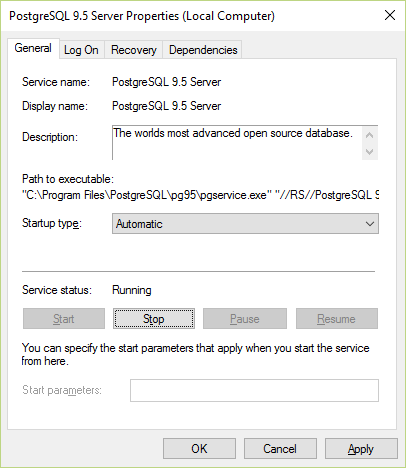This screenshot has height=468, width=406.
Task: Apply the service settings
Action: tap(361, 449)
